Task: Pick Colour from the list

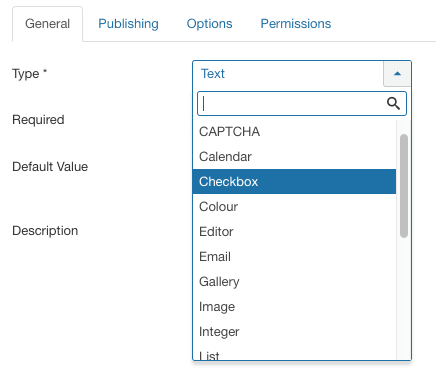Action: (294, 207)
